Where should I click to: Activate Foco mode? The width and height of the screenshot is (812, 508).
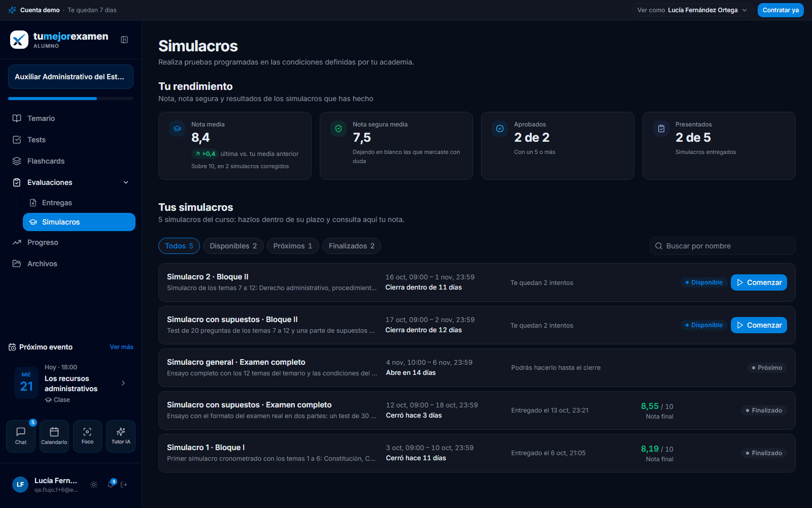(x=87, y=436)
